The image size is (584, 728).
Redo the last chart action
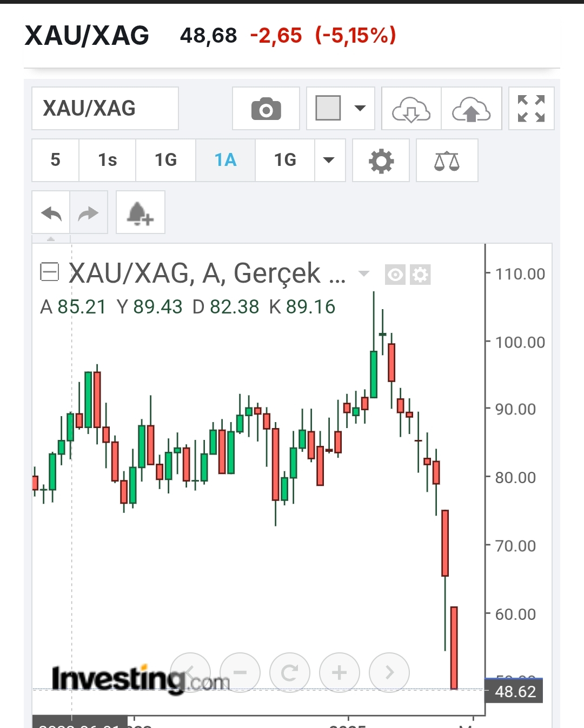click(x=89, y=212)
